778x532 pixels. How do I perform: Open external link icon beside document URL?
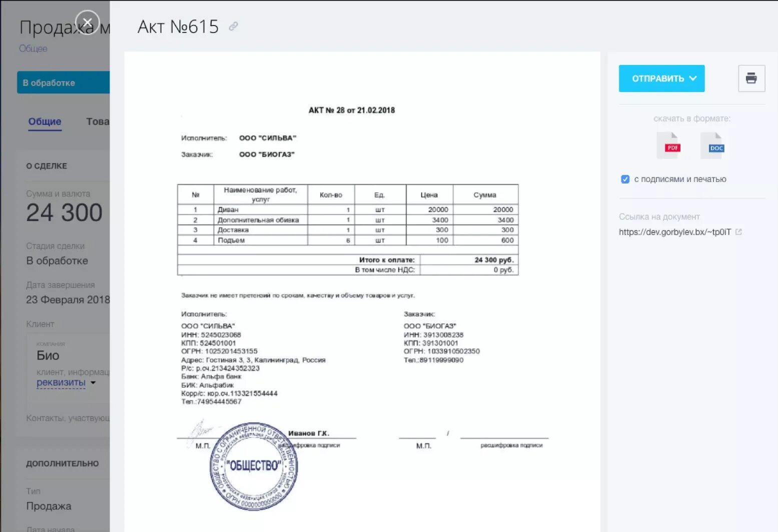[x=738, y=232]
